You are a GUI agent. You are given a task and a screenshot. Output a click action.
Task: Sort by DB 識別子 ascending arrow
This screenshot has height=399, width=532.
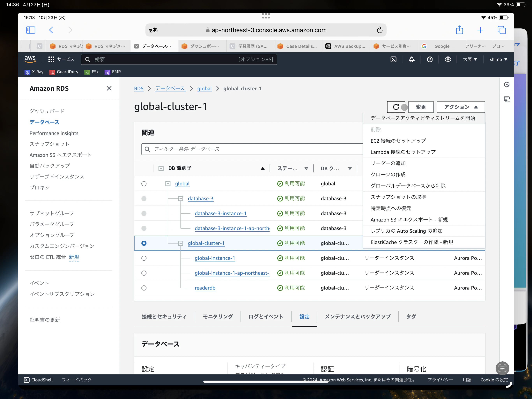tap(263, 169)
